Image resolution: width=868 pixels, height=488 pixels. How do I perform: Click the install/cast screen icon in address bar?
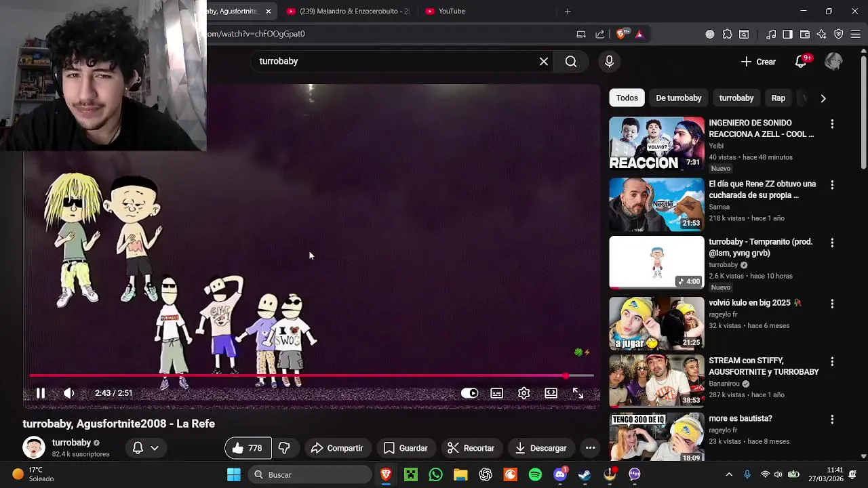tap(581, 34)
